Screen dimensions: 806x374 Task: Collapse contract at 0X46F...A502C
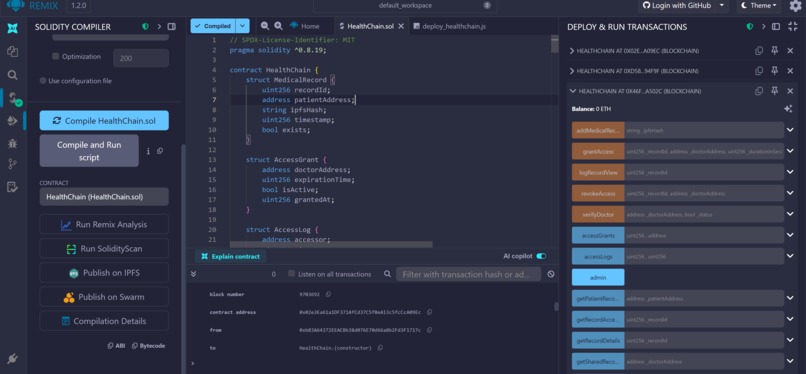[572, 91]
